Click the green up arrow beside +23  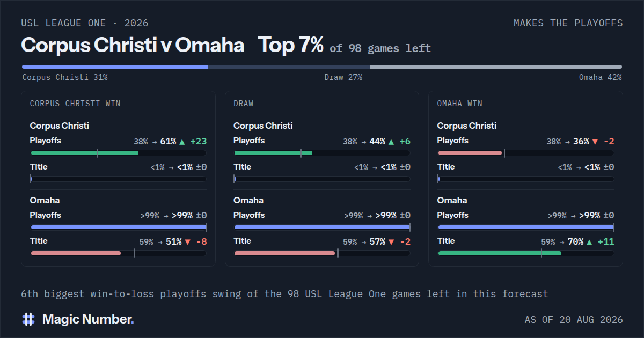[x=182, y=142]
